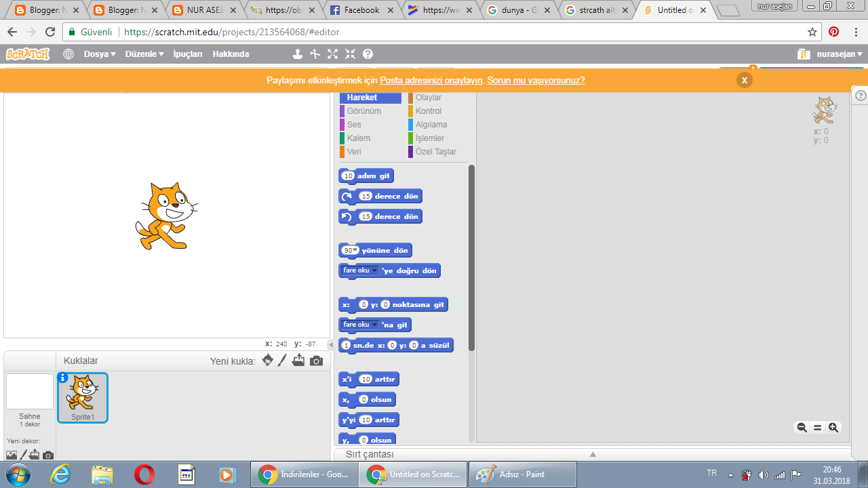
Task: Click the x'i 10 arttır block
Action: pyautogui.click(x=369, y=379)
